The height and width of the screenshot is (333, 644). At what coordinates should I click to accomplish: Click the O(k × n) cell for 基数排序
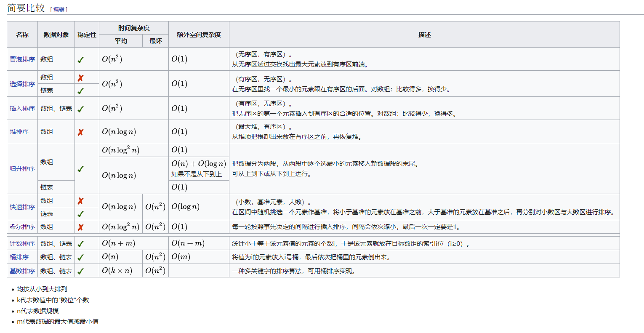coord(121,271)
